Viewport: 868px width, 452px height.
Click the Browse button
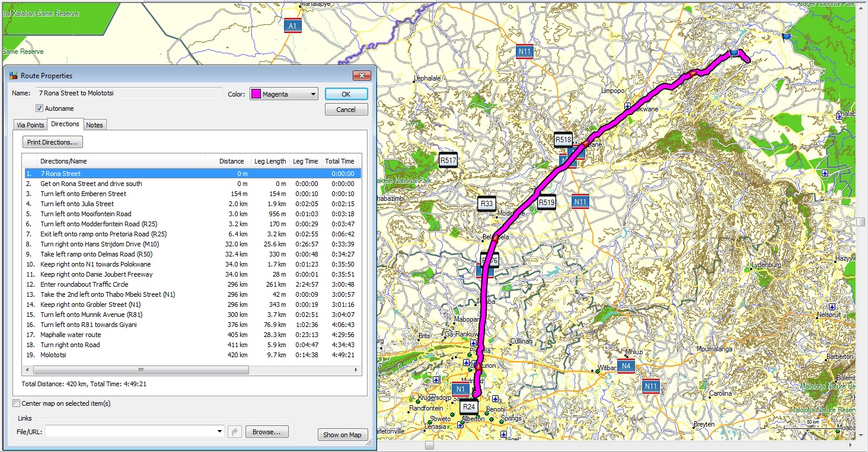coord(267,432)
